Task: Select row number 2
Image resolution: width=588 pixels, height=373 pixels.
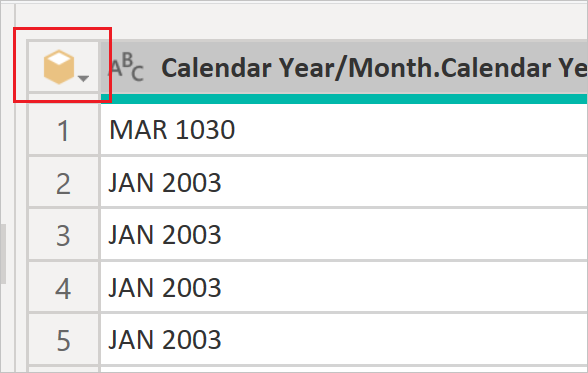Action: coord(63,183)
